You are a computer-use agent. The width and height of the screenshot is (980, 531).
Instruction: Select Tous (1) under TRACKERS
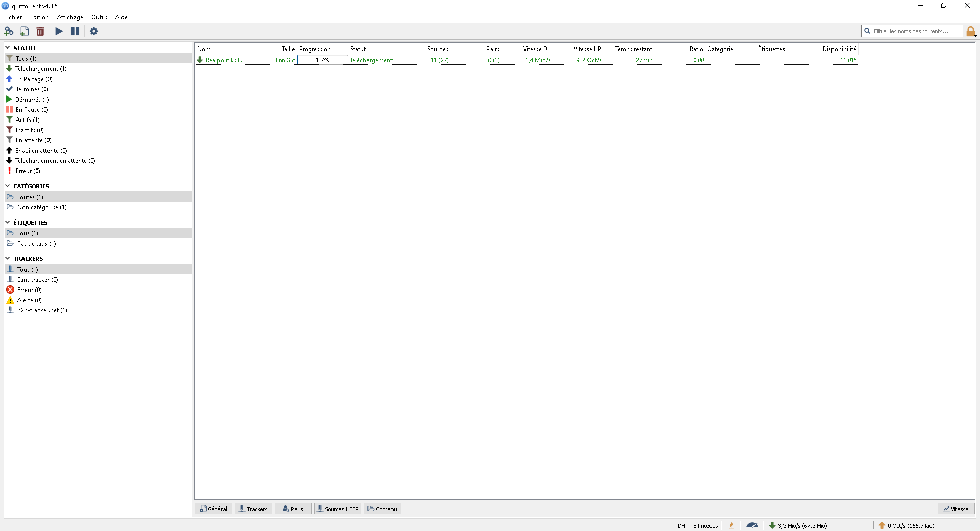pyautogui.click(x=98, y=270)
